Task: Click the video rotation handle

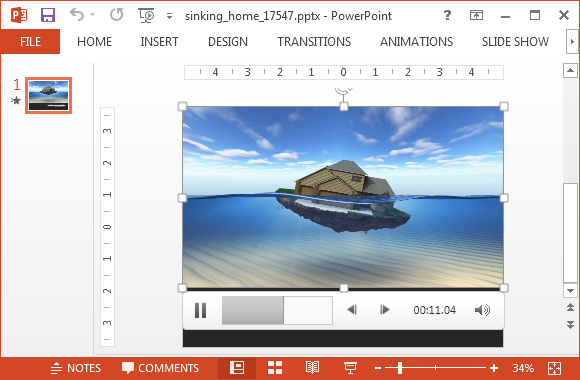Action: (x=344, y=91)
